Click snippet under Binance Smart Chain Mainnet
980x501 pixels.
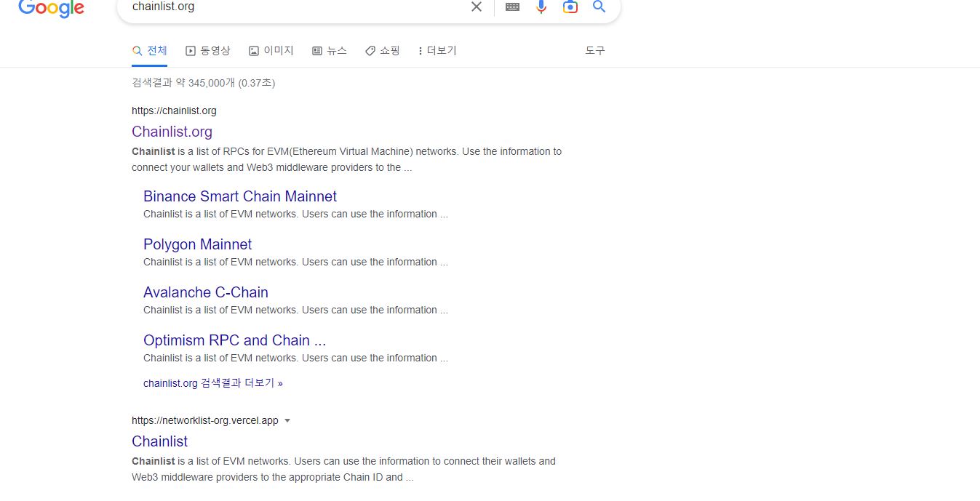point(295,214)
